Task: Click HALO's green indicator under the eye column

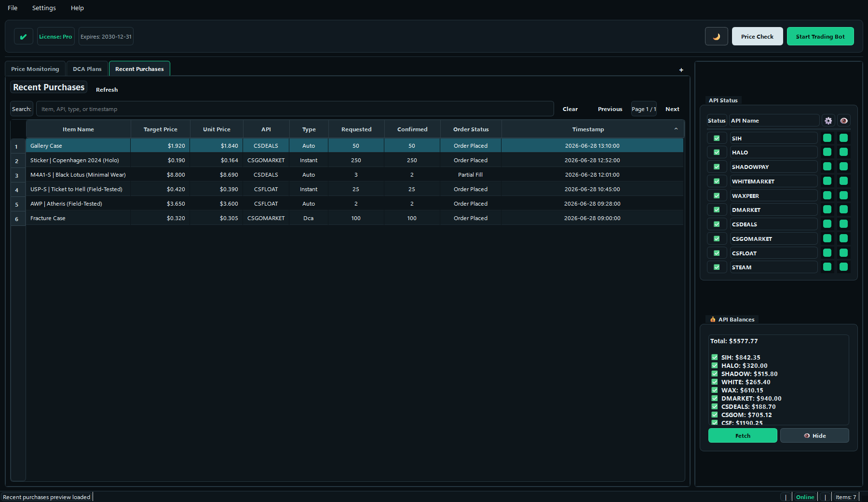Action: [x=844, y=152]
